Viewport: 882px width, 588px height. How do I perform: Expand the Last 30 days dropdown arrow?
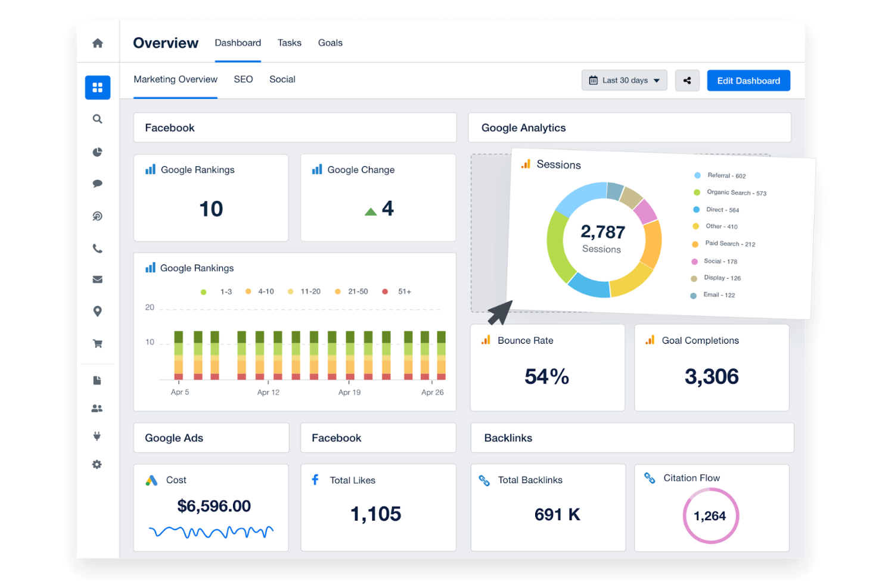(x=657, y=80)
